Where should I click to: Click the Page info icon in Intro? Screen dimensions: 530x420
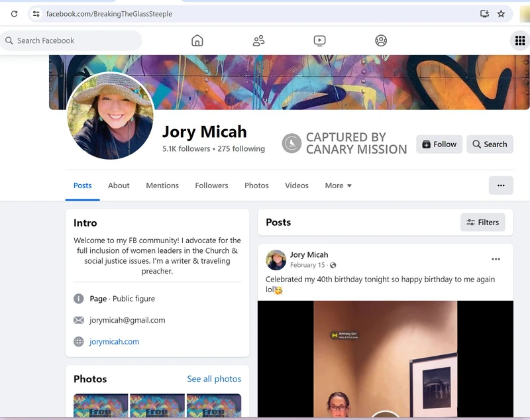point(78,299)
